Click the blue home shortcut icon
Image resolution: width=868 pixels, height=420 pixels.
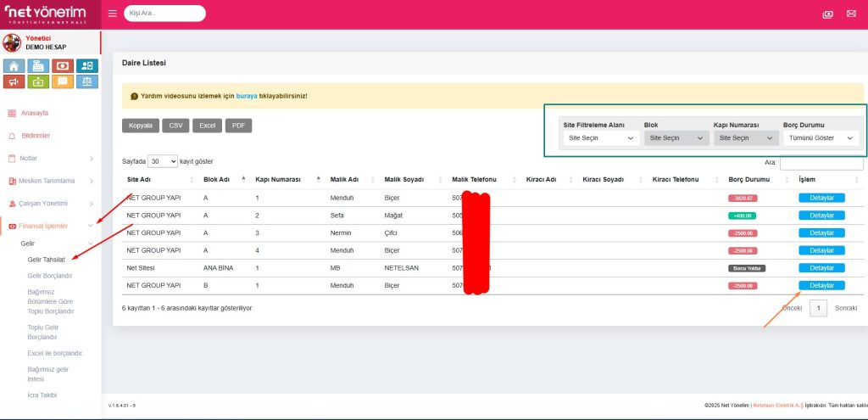[14, 65]
